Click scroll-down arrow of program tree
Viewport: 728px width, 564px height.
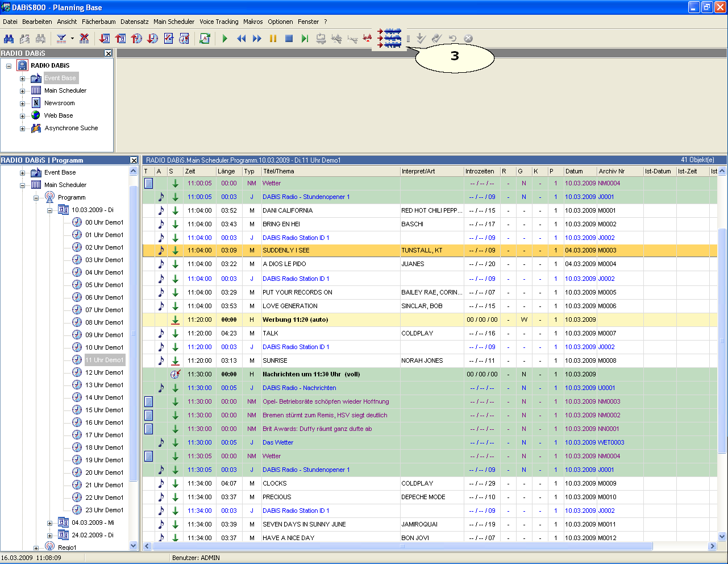click(x=134, y=546)
